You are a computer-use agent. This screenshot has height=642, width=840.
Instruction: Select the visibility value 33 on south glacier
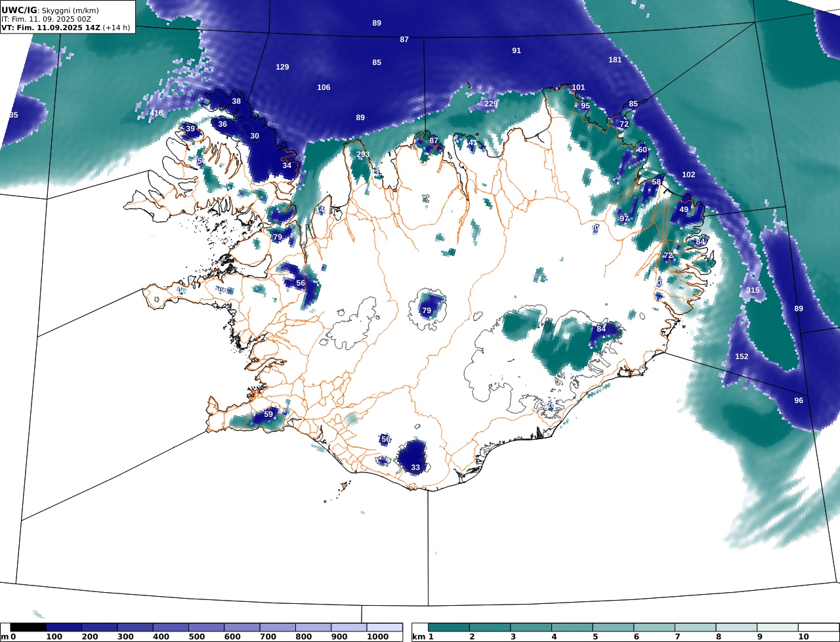pos(415,467)
